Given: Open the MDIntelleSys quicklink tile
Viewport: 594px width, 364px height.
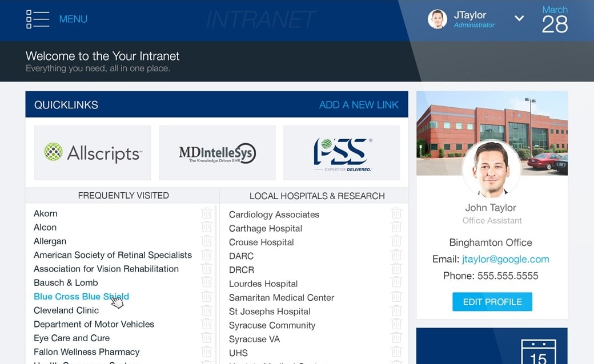Looking at the screenshot, I should tap(217, 153).
